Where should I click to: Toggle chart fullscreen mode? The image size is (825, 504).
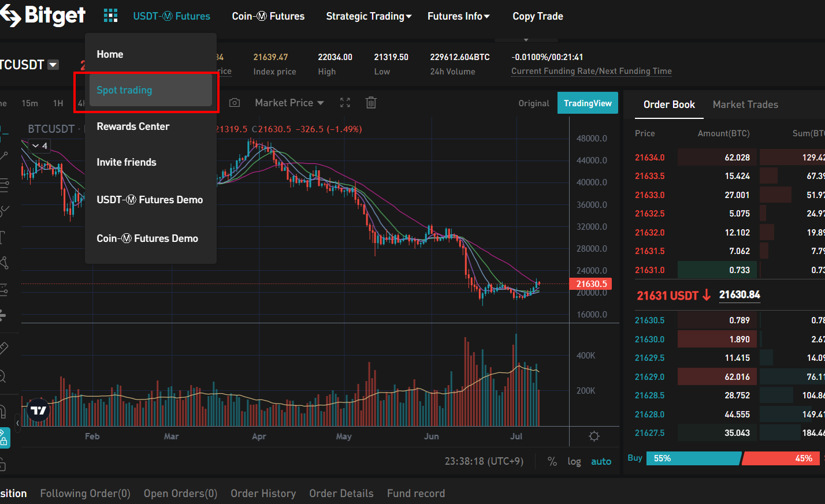[x=345, y=103]
